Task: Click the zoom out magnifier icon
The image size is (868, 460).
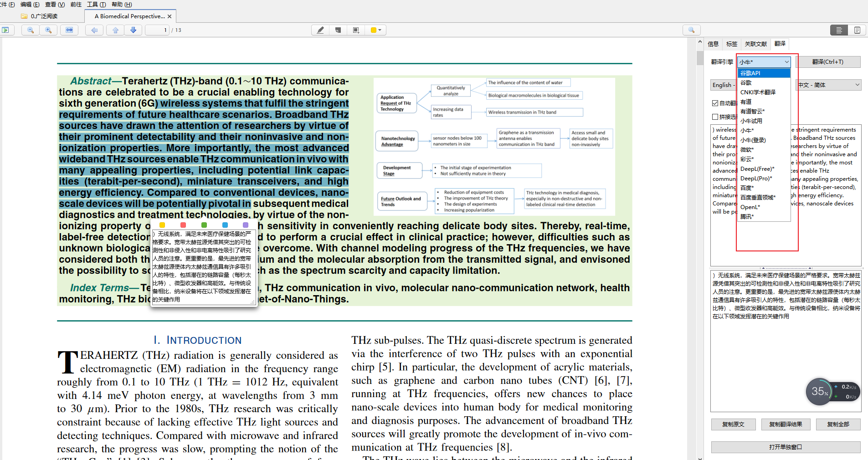Action: (x=31, y=30)
